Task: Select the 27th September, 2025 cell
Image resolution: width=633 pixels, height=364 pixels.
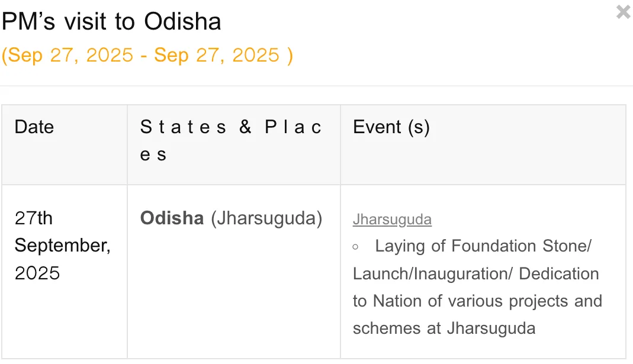Action: [62, 246]
